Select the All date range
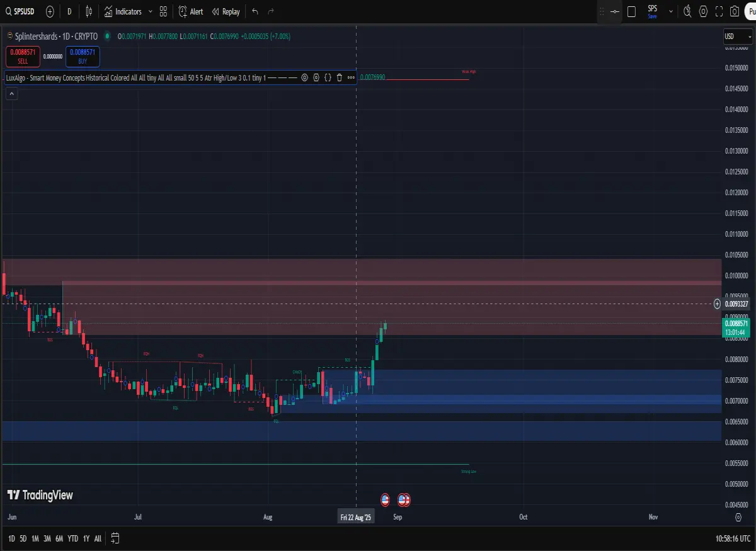This screenshot has height=551, width=756. point(98,539)
